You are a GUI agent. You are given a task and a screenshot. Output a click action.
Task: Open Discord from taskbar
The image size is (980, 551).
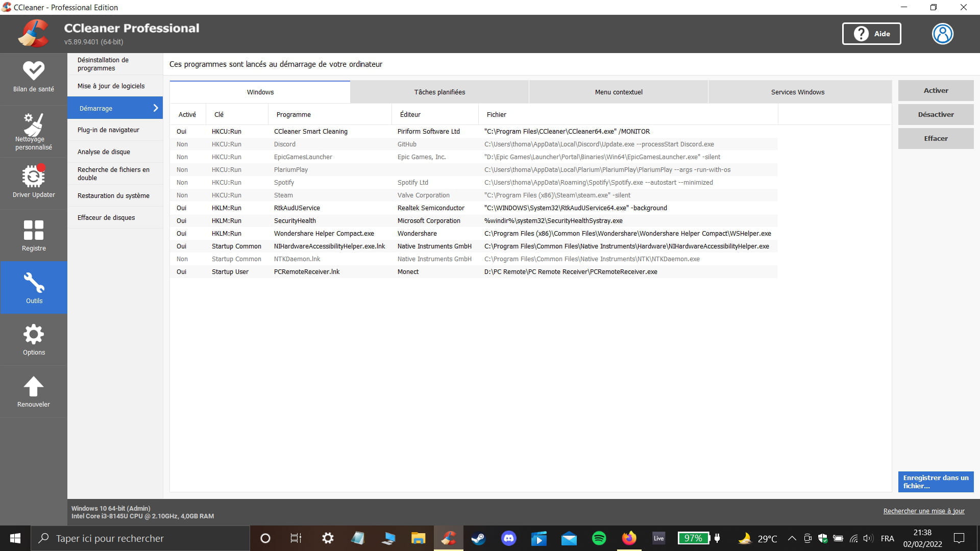pyautogui.click(x=508, y=538)
